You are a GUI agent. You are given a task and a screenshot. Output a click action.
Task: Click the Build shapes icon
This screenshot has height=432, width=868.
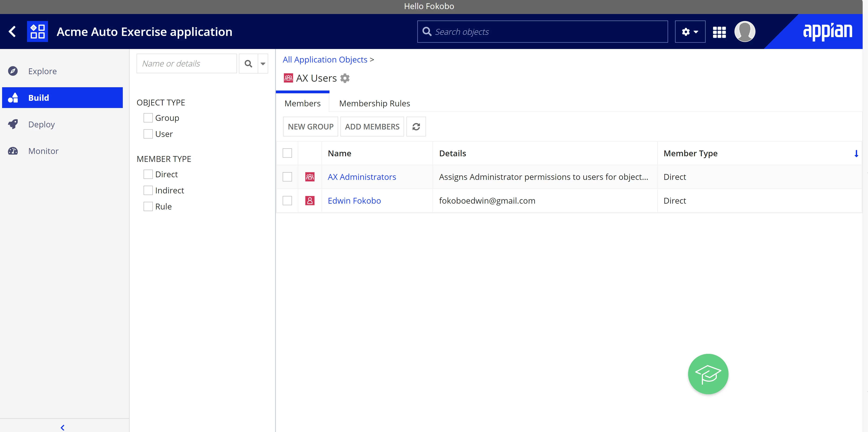click(x=13, y=98)
